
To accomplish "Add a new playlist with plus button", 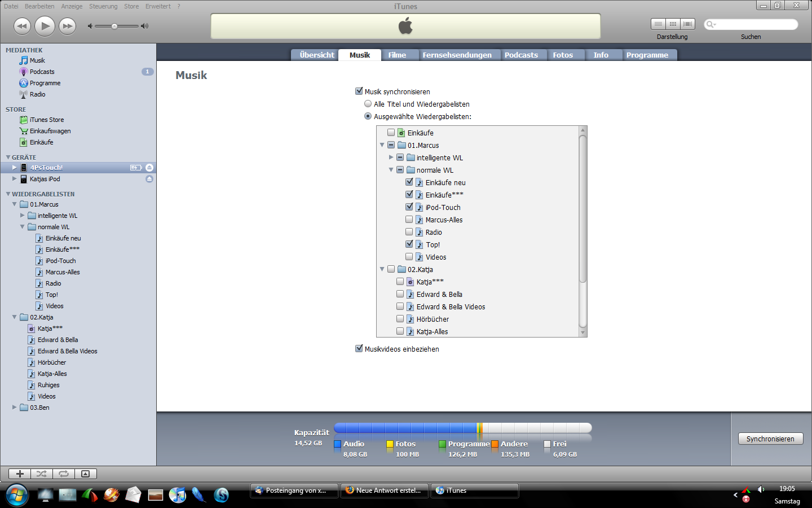I will coord(20,474).
